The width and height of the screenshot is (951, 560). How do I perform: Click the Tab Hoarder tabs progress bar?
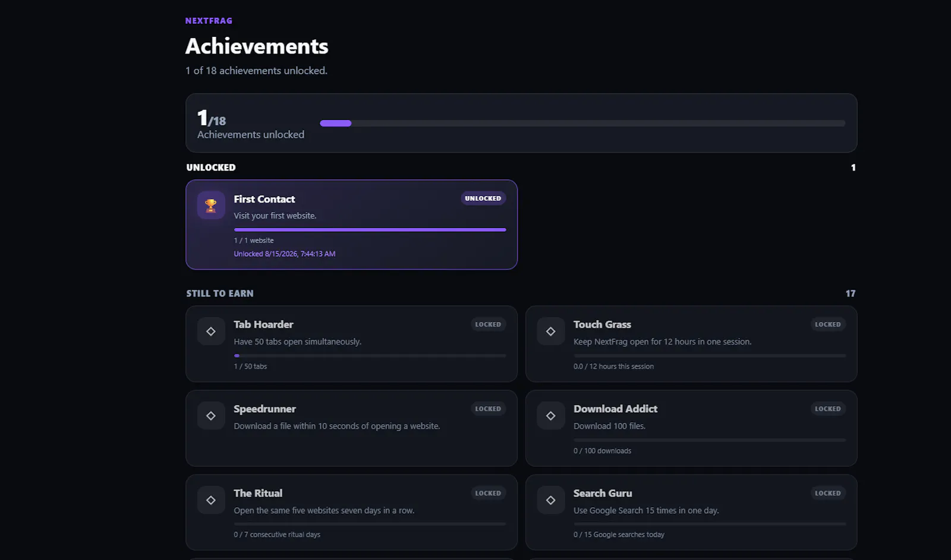click(370, 356)
